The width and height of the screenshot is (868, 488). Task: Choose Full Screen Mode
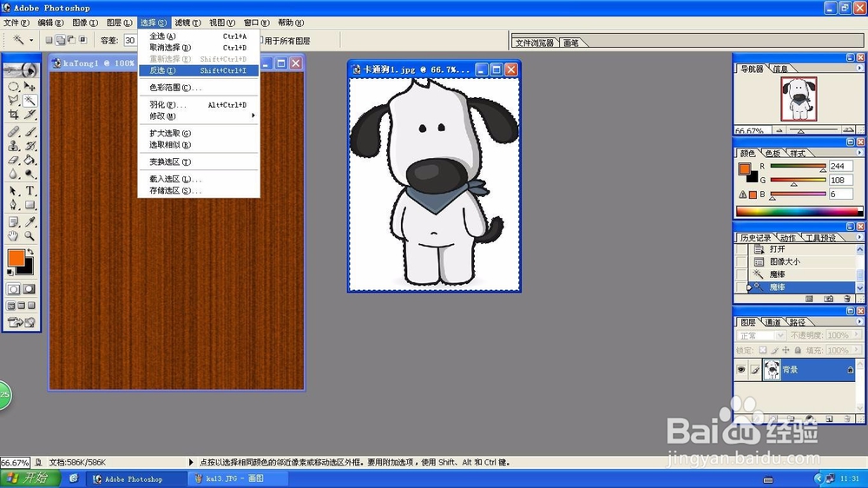tap(31, 306)
